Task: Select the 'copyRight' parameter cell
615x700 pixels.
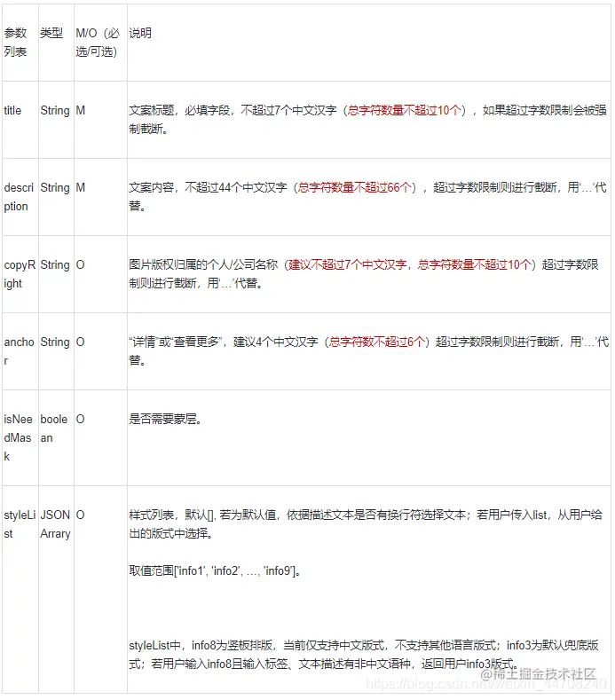Action: (20, 274)
